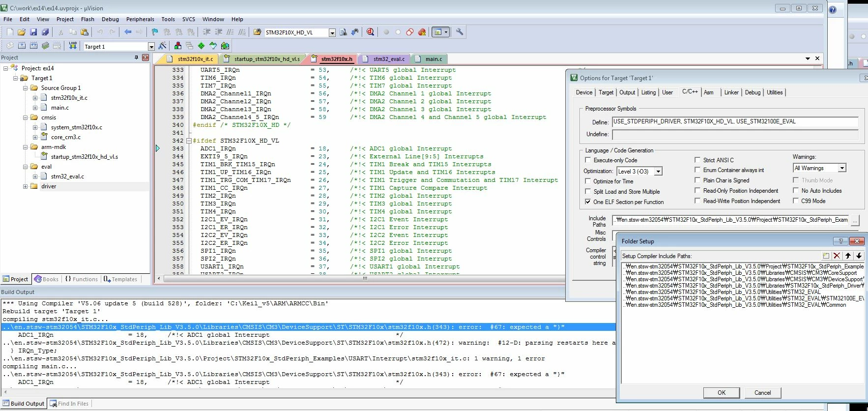
Task: Switch to the main.c editor tab
Action: [x=429, y=59]
